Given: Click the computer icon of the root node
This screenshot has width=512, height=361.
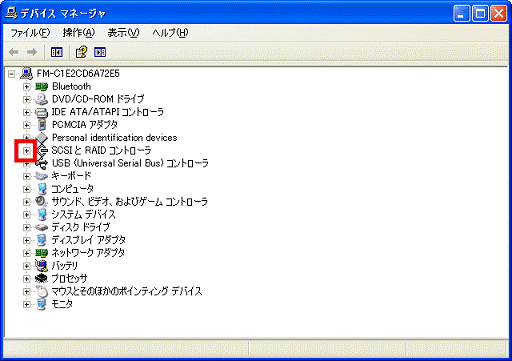Looking at the screenshot, I should click(26, 73).
